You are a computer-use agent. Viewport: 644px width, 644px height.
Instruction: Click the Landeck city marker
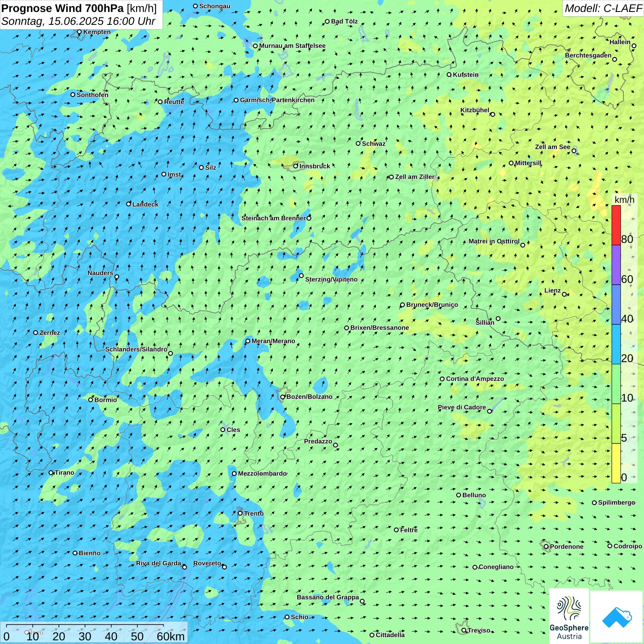[129, 204]
